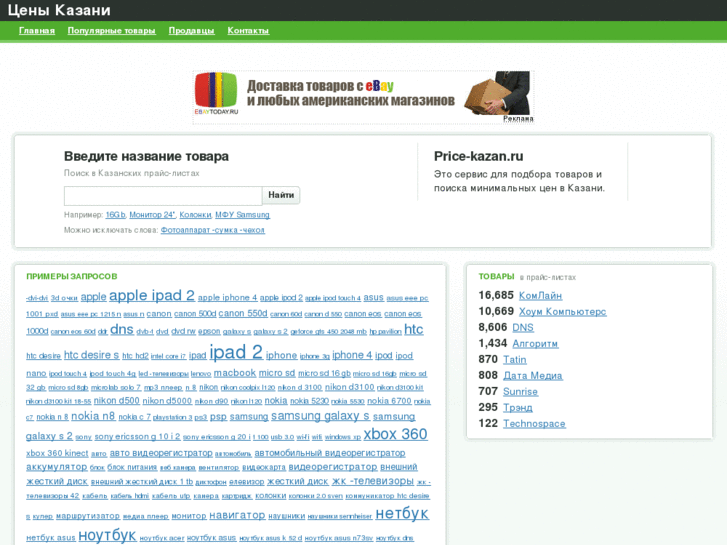This screenshot has width=727, height=545.
Task: Select the Колонки example link
Action: [195, 215]
